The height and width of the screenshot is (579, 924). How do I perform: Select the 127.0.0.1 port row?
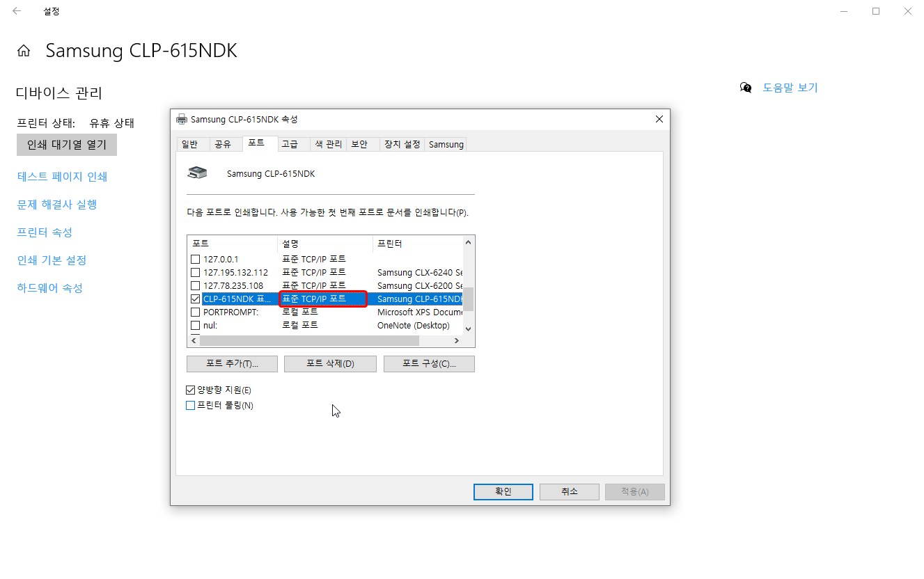pyautogui.click(x=221, y=259)
